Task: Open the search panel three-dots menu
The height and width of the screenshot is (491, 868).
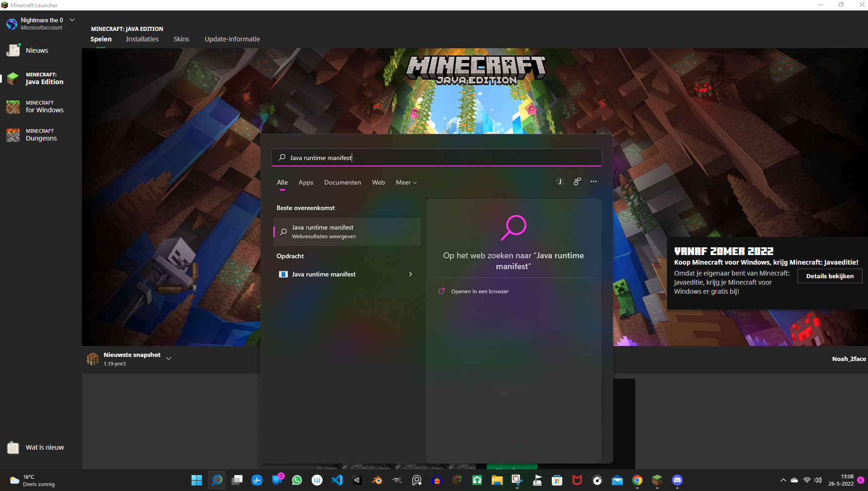Action: (594, 181)
